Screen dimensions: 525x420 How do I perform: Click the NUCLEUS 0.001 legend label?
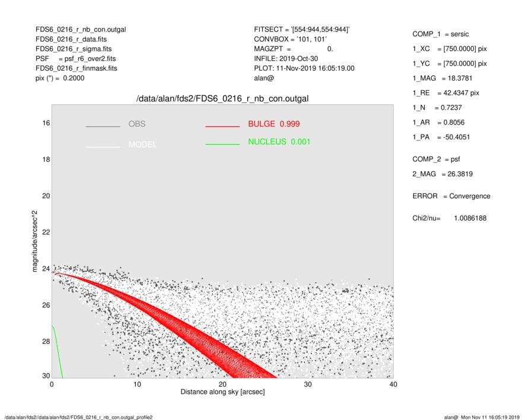(x=279, y=142)
